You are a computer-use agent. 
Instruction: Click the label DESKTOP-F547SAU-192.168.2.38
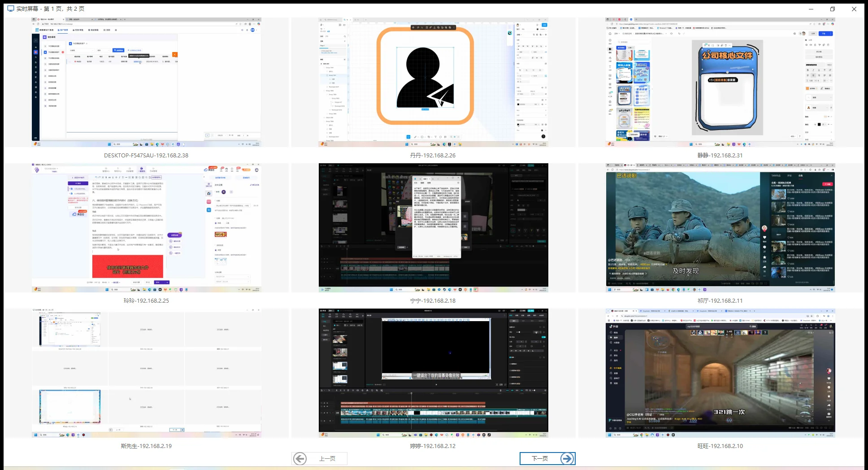click(x=146, y=156)
